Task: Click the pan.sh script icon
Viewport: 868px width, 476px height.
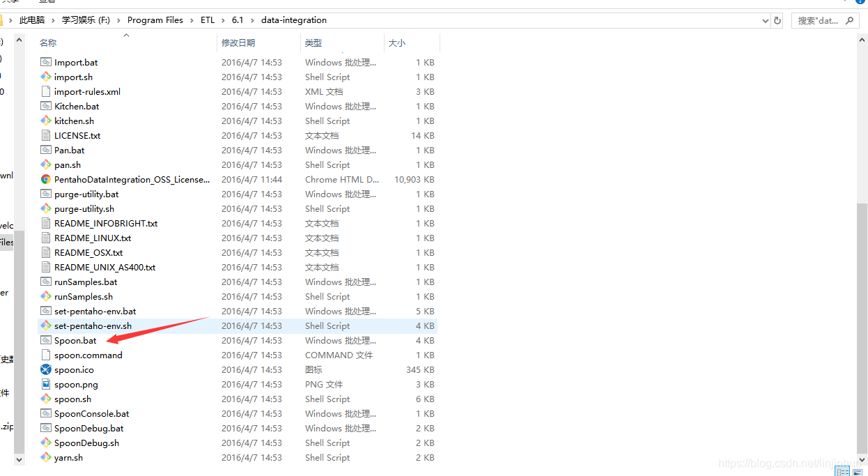Action: pos(46,164)
